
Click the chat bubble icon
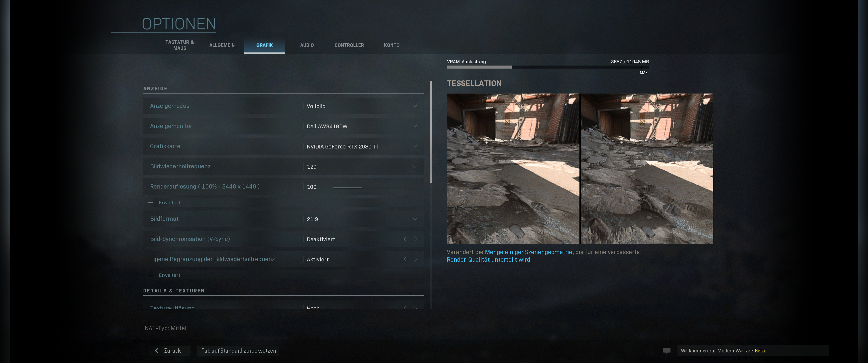click(666, 351)
